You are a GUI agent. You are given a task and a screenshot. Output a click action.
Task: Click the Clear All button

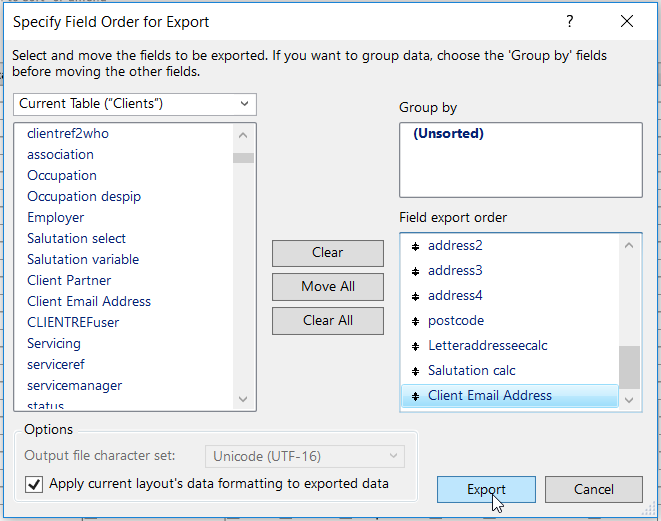click(x=328, y=321)
